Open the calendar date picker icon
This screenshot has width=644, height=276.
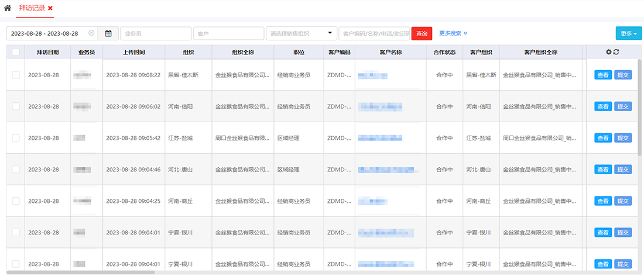[108, 33]
